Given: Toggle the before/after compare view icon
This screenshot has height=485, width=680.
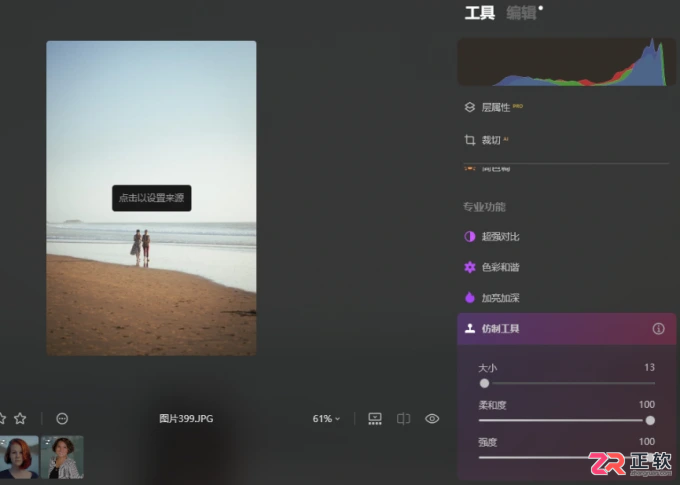Looking at the screenshot, I should coord(403,419).
